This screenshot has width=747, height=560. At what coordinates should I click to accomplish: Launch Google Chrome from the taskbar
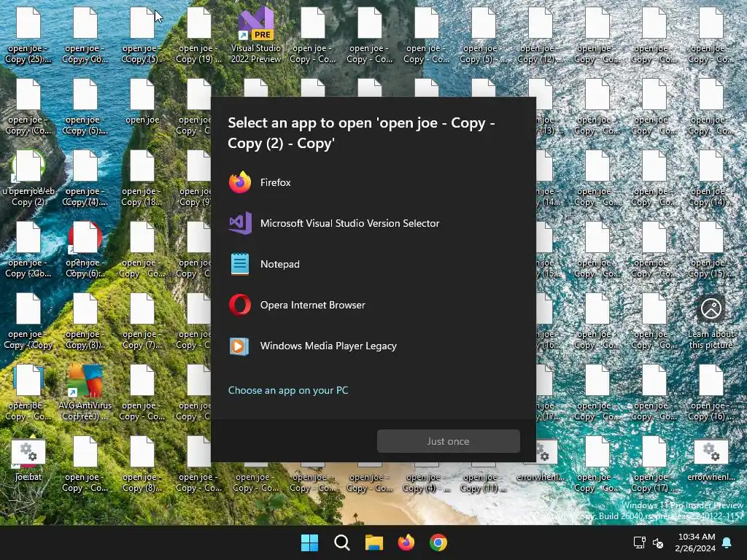pos(438,542)
